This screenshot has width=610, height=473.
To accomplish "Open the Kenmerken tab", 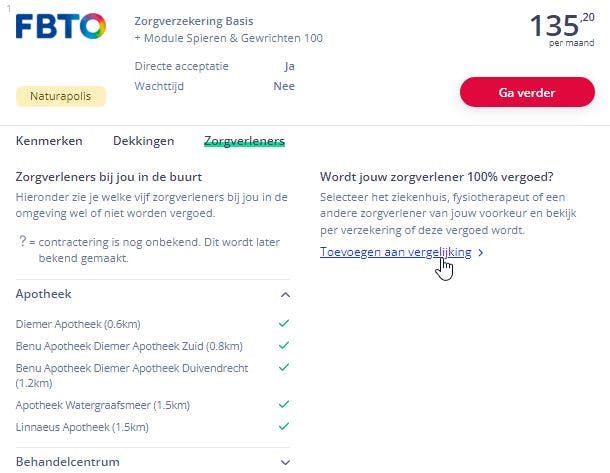I will [49, 141].
